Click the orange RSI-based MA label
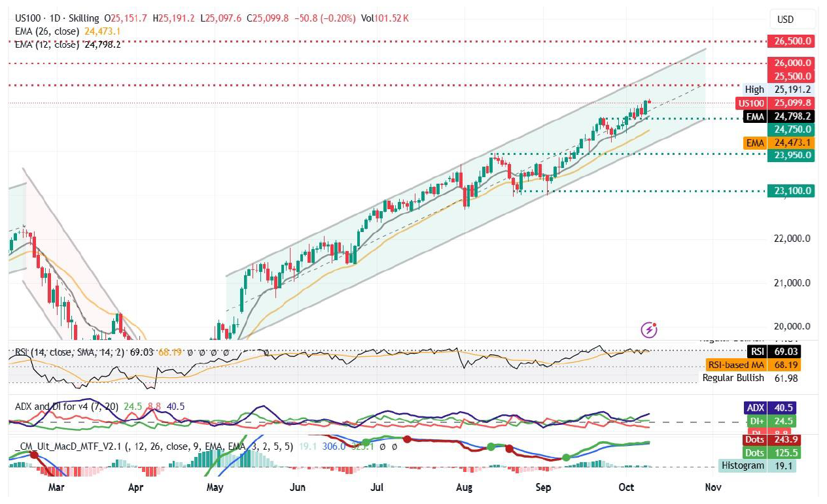827x504 pixels. (x=760, y=365)
